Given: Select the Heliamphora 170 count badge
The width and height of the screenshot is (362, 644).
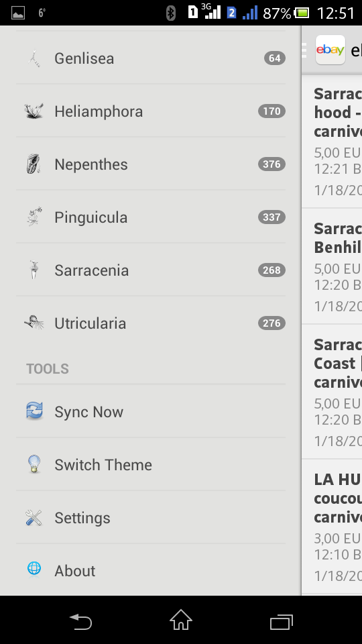Looking at the screenshot, I should tap(271, 111).
